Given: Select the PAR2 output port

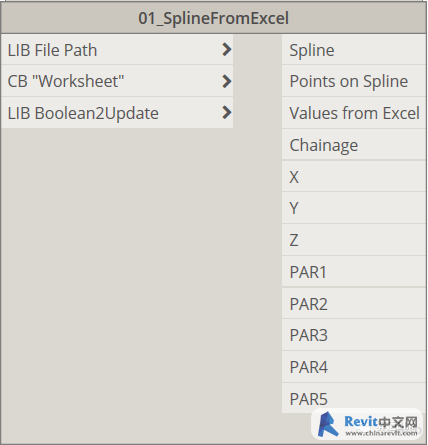Looking at the screenshot, I should pos(354,303).
